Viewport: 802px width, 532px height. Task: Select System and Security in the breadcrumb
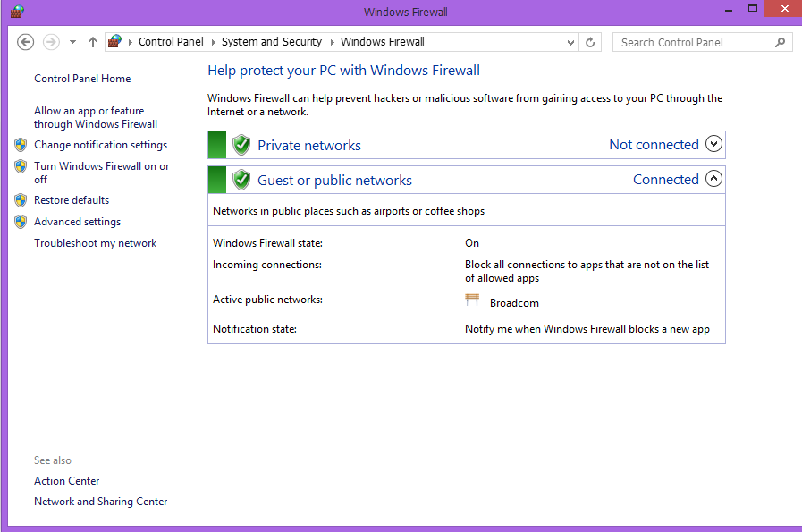[x=272, y=42]
